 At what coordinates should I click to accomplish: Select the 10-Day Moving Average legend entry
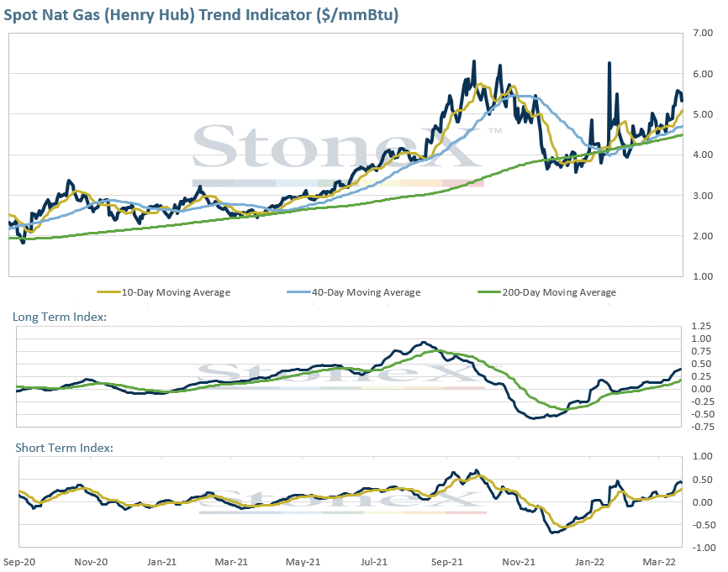tap(163, 292)
